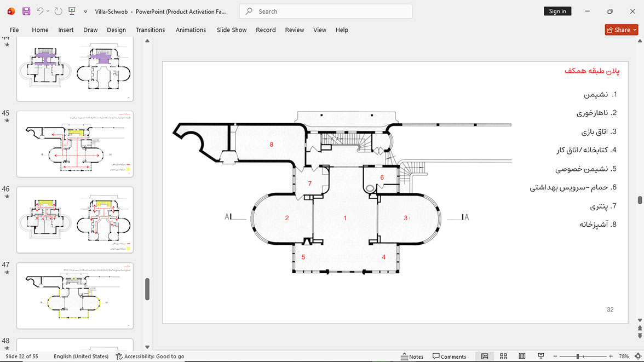This screenshot has height=362, width=644.
Task: Click into the Search box
Action: coord(326,12)
